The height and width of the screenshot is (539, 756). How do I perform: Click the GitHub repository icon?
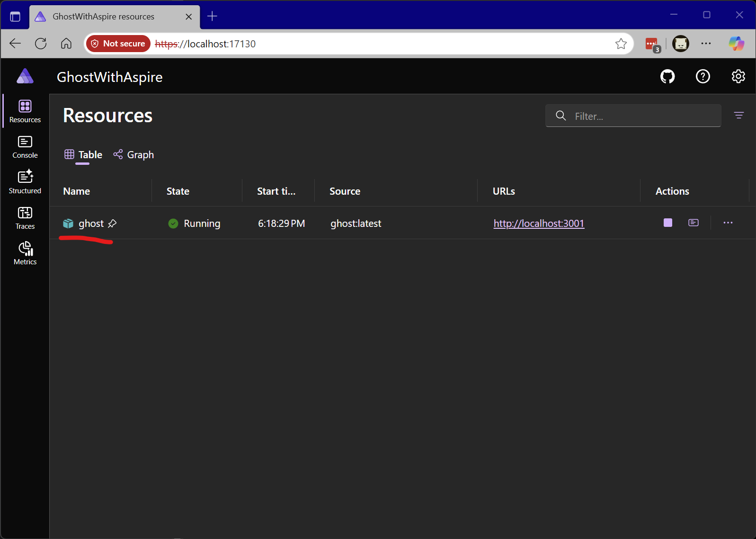point(667,76)
